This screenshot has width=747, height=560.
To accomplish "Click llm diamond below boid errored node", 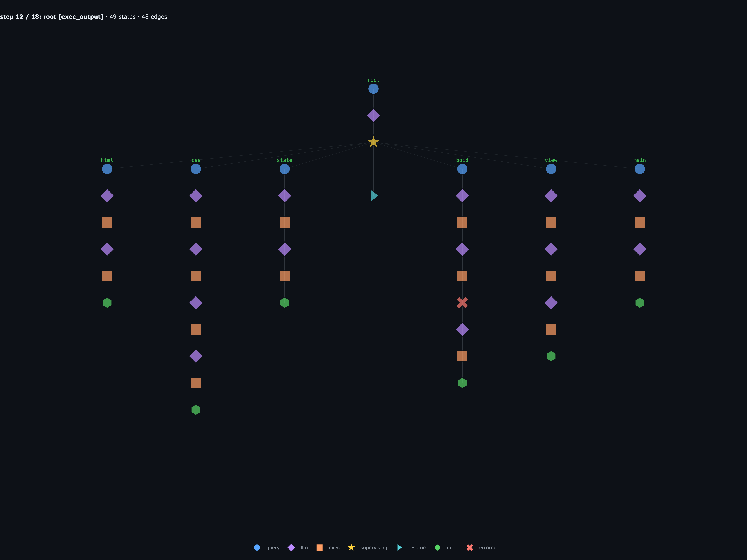I will [462, 329].
